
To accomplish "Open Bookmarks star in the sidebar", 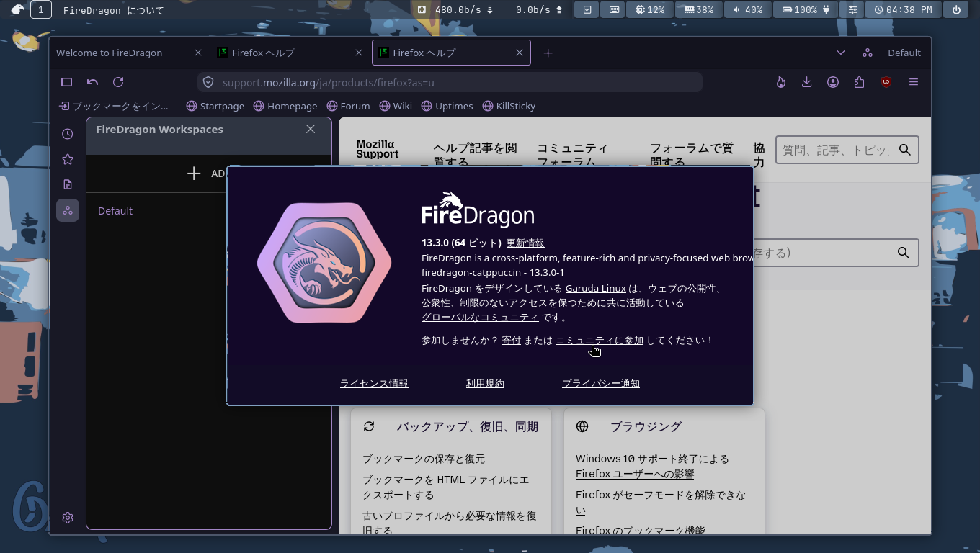I will pyautogui.click(x=68, y=159).
